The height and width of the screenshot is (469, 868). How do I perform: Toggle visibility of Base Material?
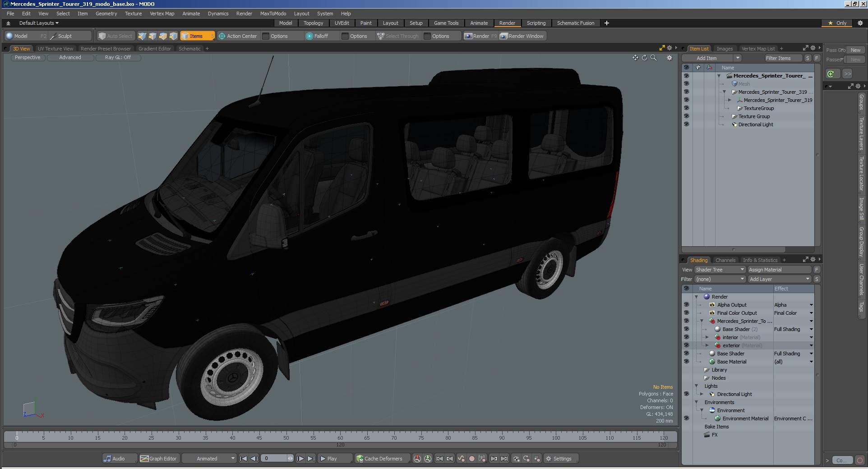[x=686, y=362]
